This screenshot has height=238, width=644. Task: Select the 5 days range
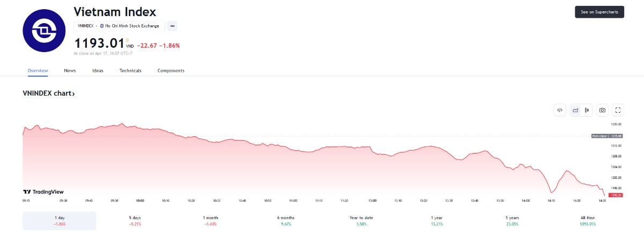click(x=135, y=220)
